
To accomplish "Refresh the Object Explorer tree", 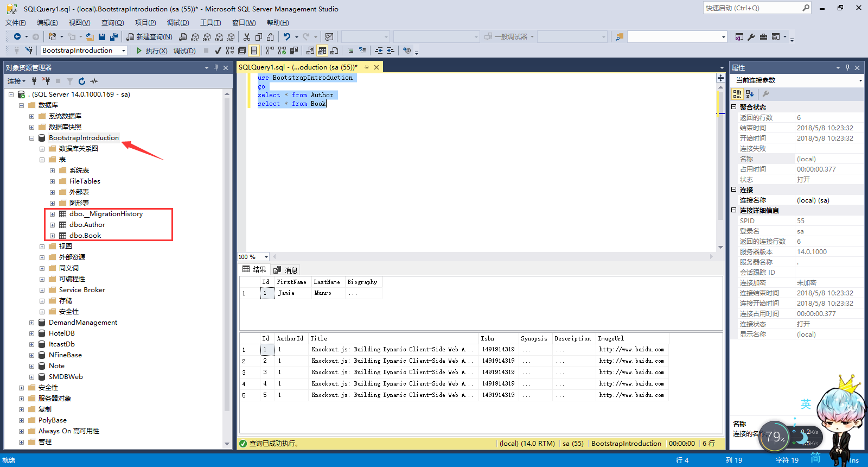I will (82, 81).
